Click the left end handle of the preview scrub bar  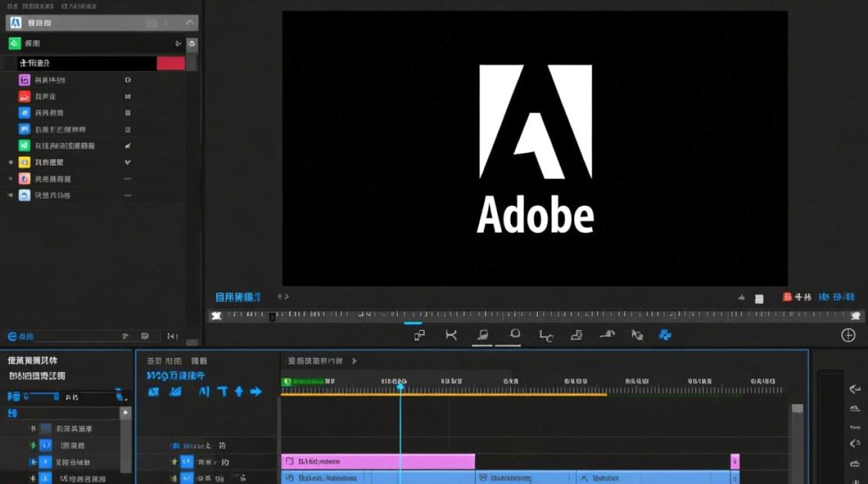tap(216, 316)
